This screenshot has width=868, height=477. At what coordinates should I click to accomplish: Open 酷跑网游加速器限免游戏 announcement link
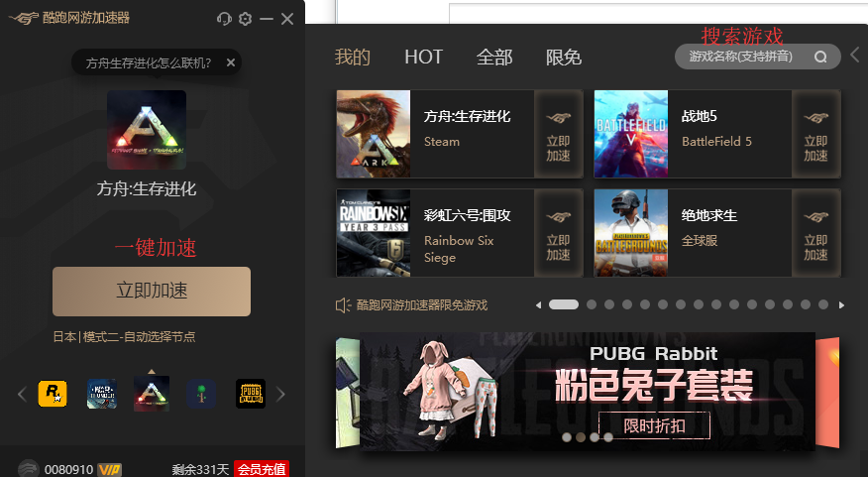point(422,305)
